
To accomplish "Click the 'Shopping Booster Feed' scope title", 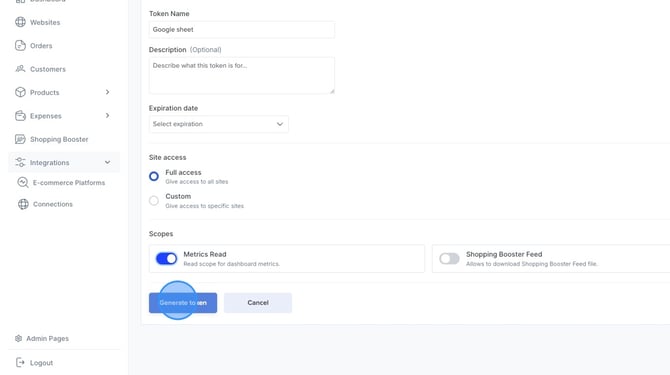I will (x=504, y=254).
